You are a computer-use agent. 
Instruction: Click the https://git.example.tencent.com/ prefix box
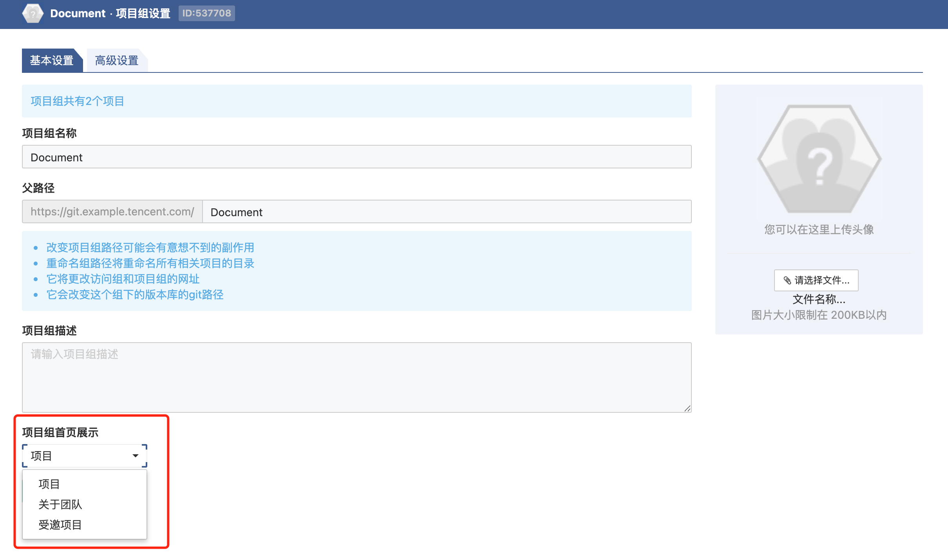(x=112, y=212)
